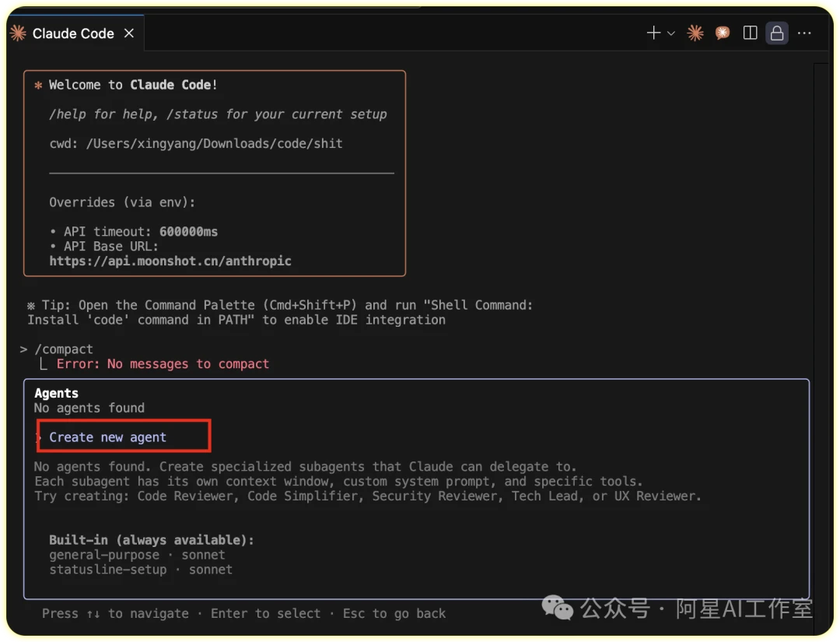Click the Claude starburst icon on the tab
The image size is (840, 642).
pos(18,33)
